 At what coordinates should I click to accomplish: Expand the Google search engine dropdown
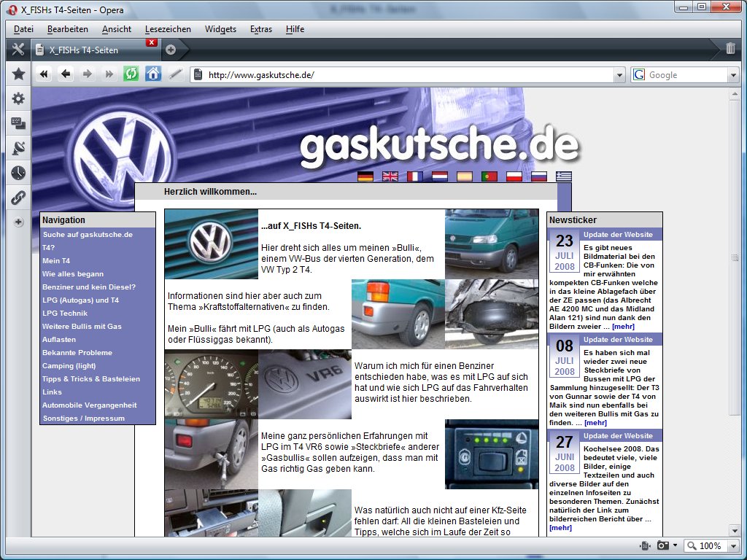[x=732, y=75]
